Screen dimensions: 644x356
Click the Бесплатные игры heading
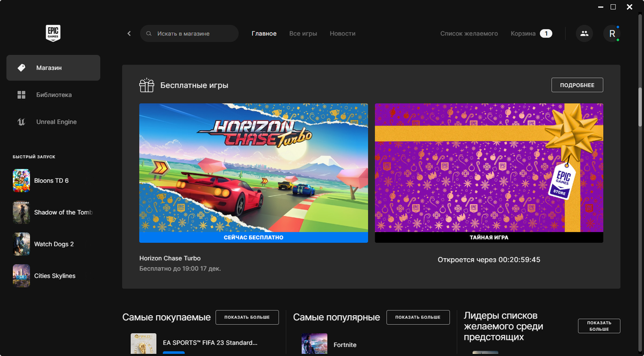(x=194, y=85)
